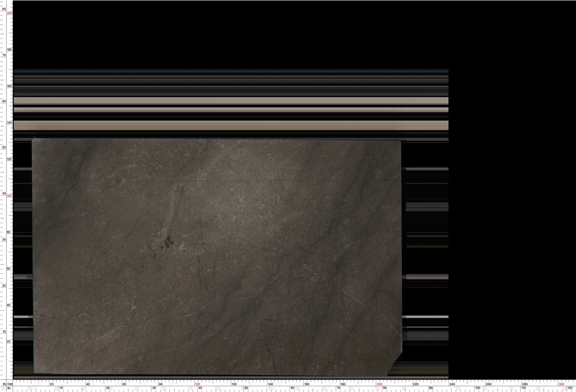Viewport: 576px width, 392px height.
Task: Click the red 200 cm mark on the left ruler
Action: (10, 13)
